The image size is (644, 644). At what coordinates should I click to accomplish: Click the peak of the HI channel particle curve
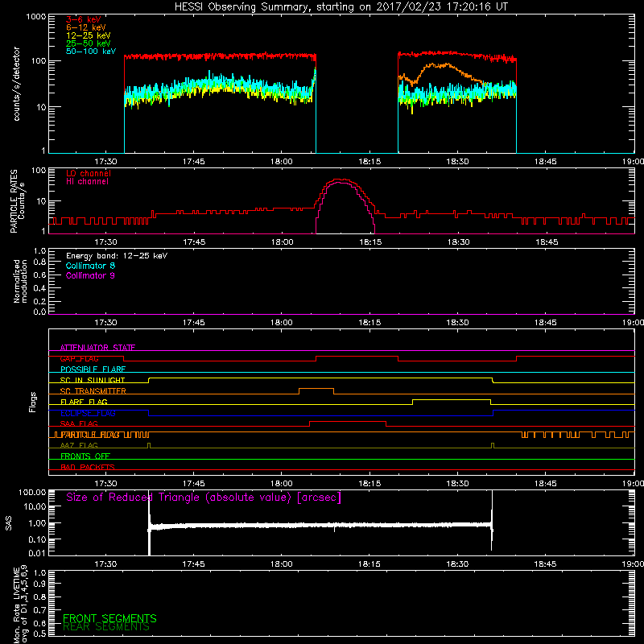(341, 183)
